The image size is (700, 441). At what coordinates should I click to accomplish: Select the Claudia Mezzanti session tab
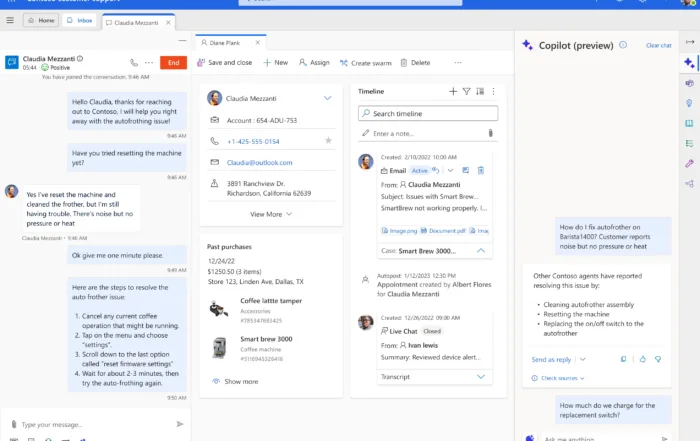[x=136, y=23]
